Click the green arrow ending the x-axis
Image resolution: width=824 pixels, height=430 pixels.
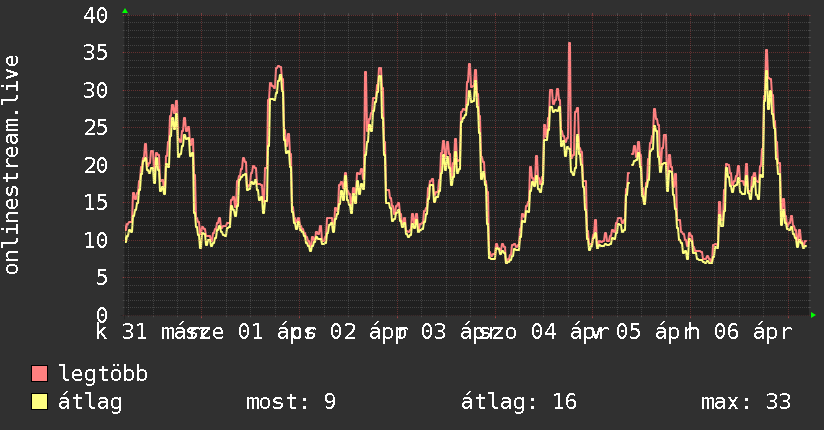tap(813, 315)
